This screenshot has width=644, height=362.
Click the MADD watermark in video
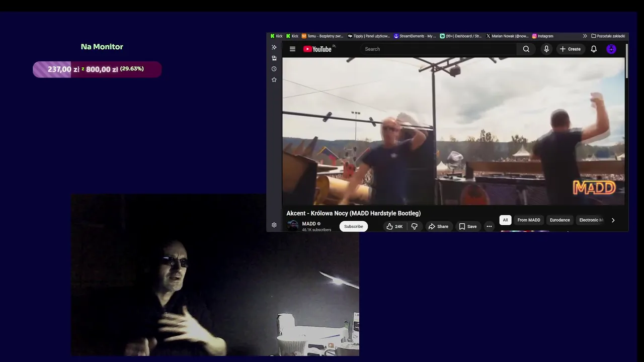pyautogui.click(x=594, y=188)
